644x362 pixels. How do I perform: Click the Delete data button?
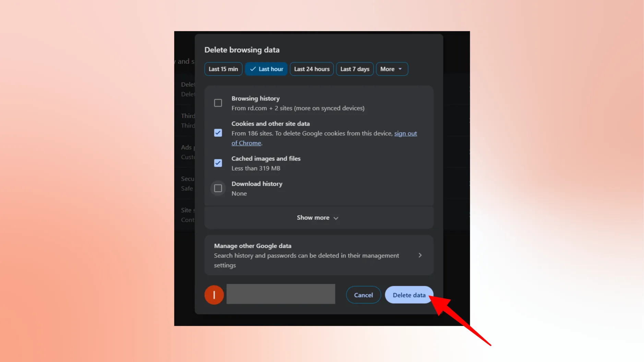coord(409,295)
